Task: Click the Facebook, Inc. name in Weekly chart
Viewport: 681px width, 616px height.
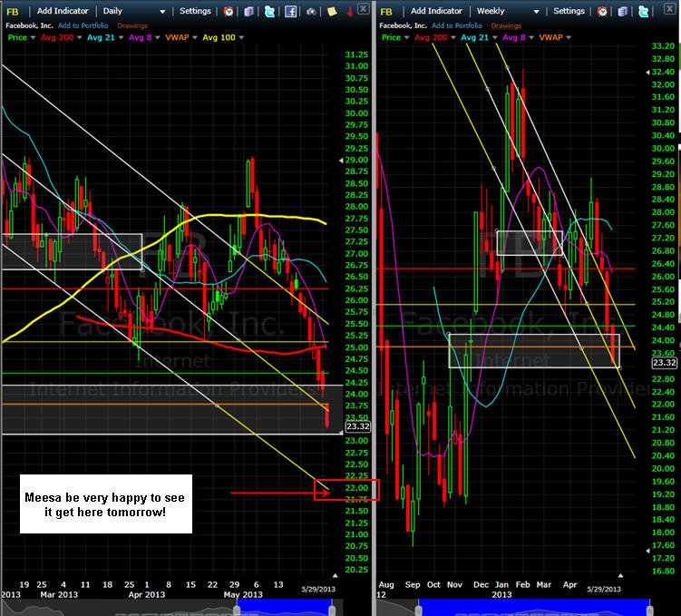Action: click(403, 25)
